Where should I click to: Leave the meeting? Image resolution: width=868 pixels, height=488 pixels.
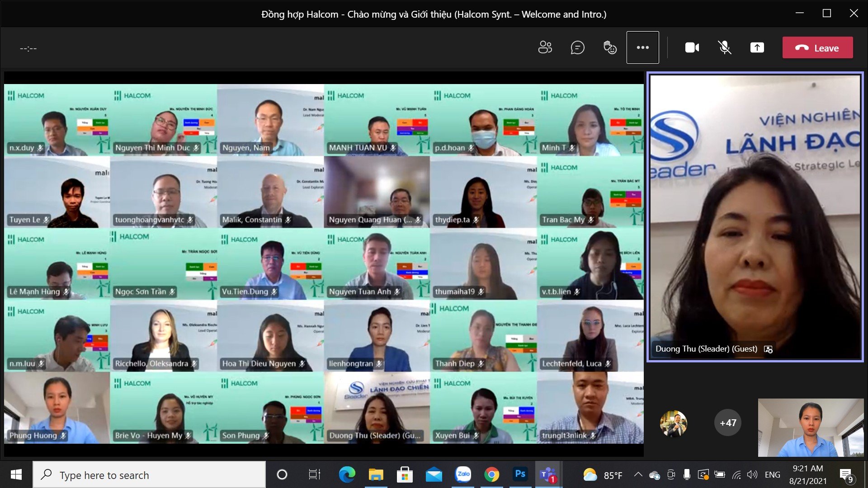pyautogui.click(x=817, y=48)
